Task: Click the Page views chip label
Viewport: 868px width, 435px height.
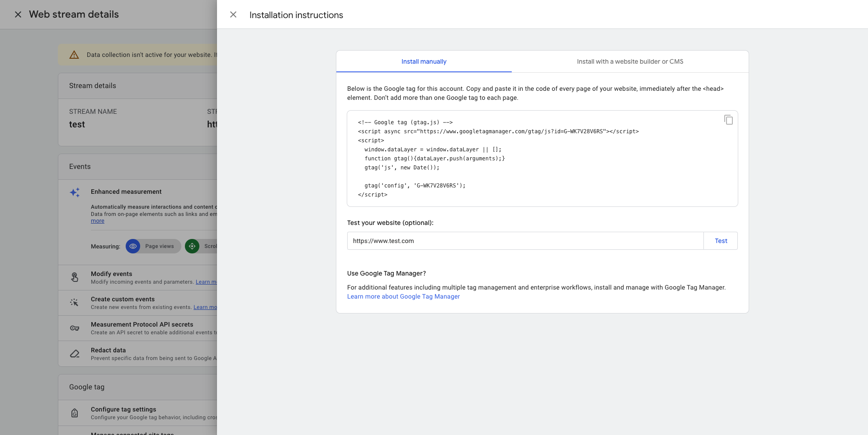Action: coord(160,246)
